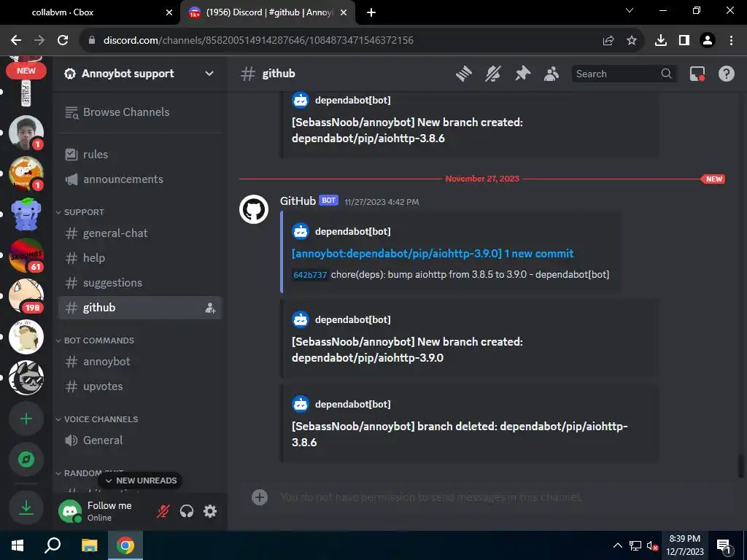This screenshot has height=560, width=747.
Task: Open File Explorer from taskbar
Action: click(89, 545)
